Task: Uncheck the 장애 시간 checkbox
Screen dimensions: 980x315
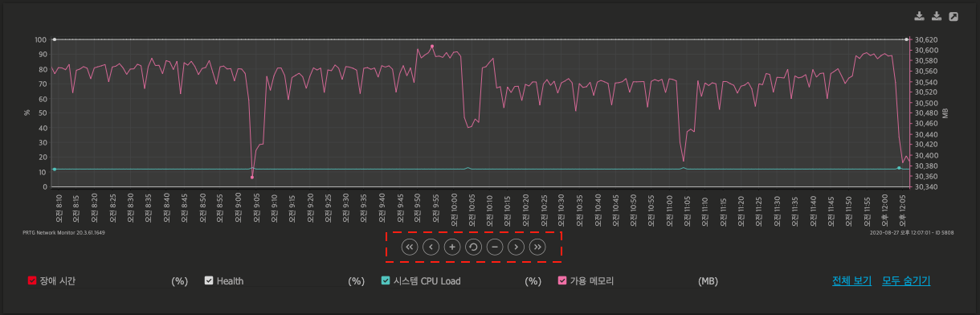Action: pyautogui.click(x=32, y=280)
